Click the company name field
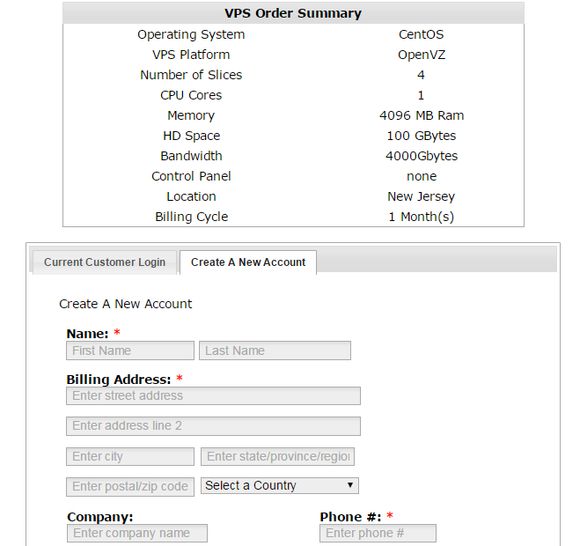The image size is (580, 546). (x=137, y=533)
